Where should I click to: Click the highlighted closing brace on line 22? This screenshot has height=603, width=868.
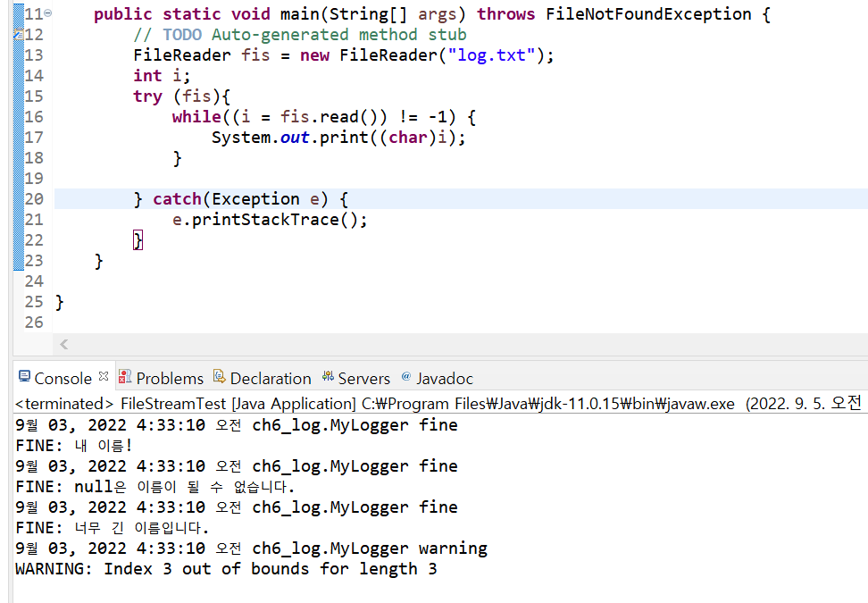click(x=138, y=240)
